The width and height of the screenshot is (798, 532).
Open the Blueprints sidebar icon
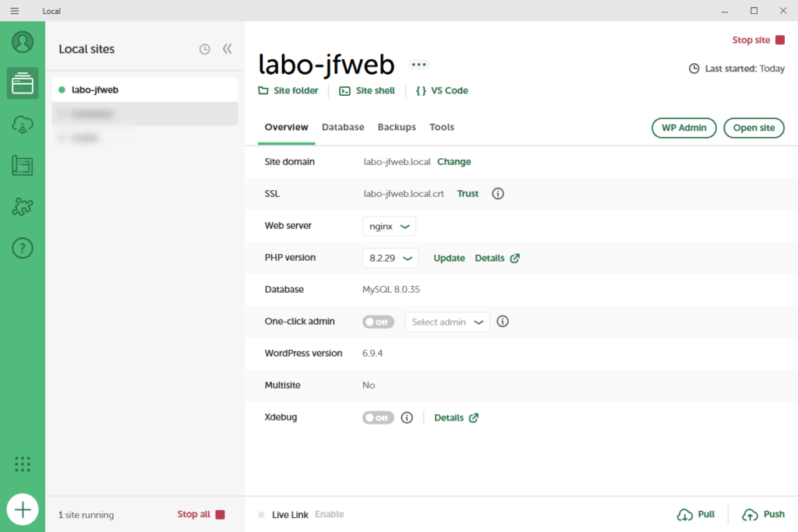pyautogui.click(x=23, y=166)
